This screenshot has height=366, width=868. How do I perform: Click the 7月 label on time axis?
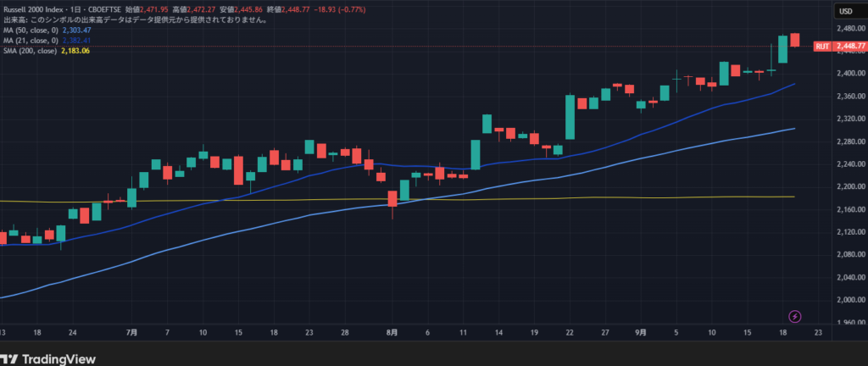[131, 333]
